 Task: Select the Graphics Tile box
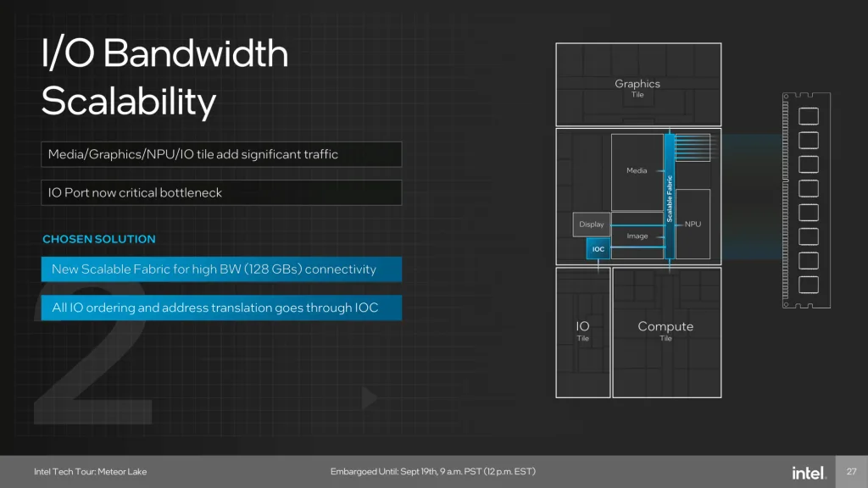pyautogui.click(x=638, y=85)
